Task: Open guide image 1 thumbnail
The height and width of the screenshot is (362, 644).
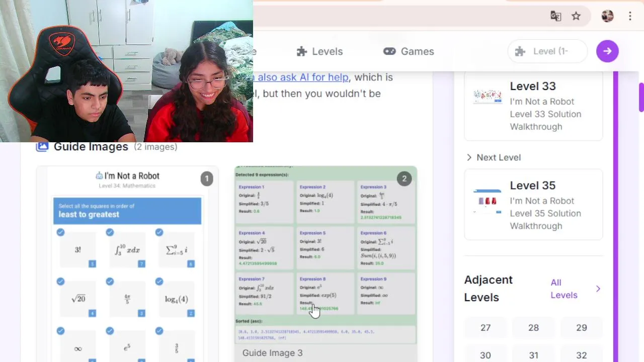Action: (127, 264)
